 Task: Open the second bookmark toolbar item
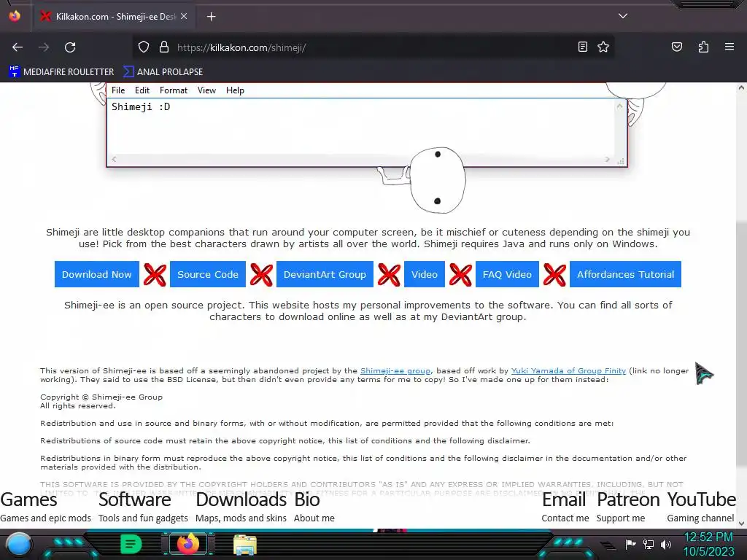pyautogui.click(x=163, y=72)
